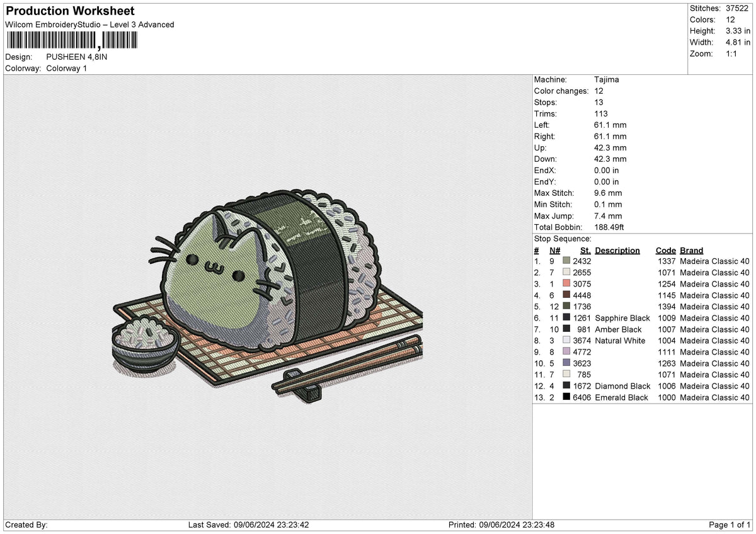Click thread code '1009'

click(x=666, y=318)
